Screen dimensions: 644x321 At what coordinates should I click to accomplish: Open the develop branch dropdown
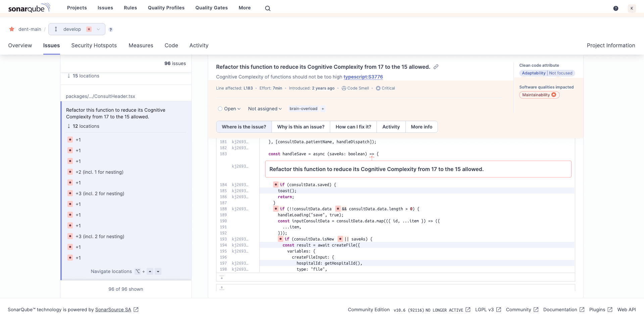(77, 29)
